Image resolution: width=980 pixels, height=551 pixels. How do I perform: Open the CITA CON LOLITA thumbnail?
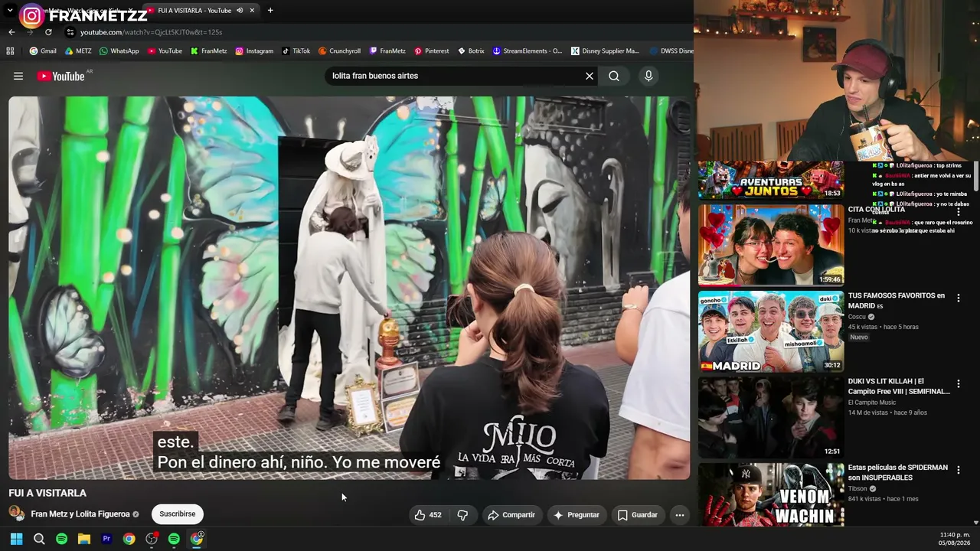pyautogui.click(x=771, y=245)
